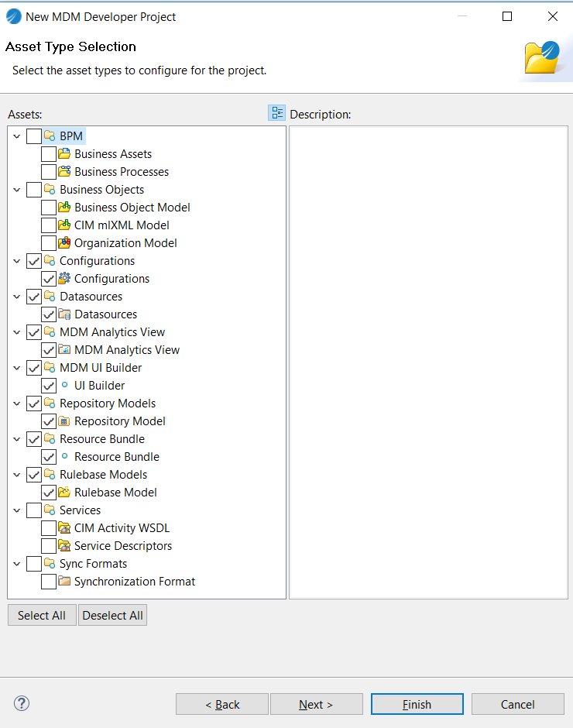Click the MDM Analytics View chart icon
573x728 pixels.
(64, 349)
